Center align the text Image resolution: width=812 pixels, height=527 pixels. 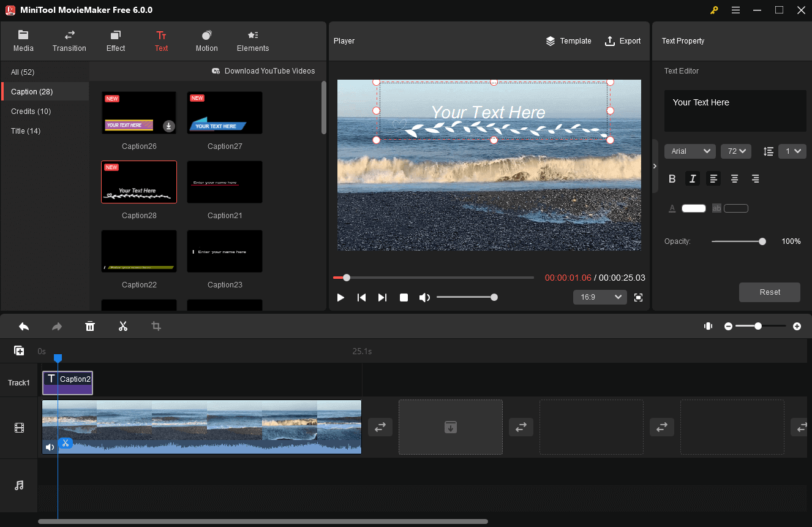[x=734, y=179]
